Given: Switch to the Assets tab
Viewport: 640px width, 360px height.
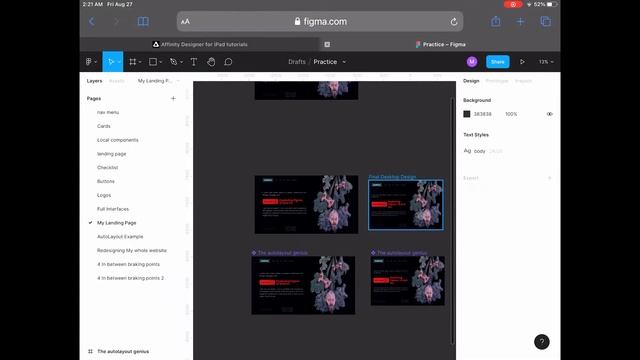Looking at the screenshot, I should pos(116,81).
